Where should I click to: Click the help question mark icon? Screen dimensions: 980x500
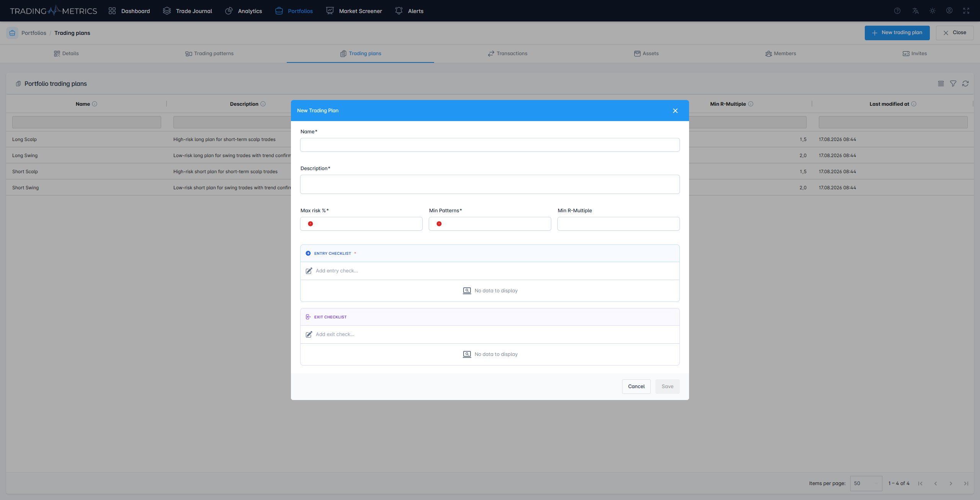pos(897,11)
